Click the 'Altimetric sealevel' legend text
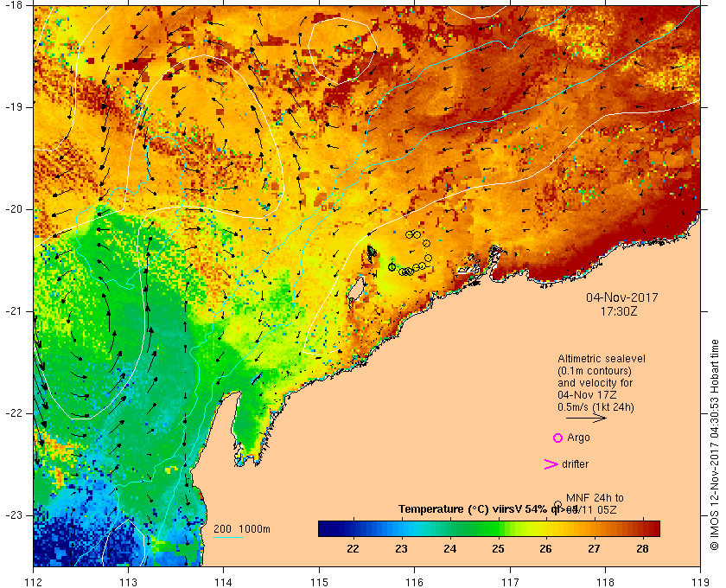 (602, 359)
